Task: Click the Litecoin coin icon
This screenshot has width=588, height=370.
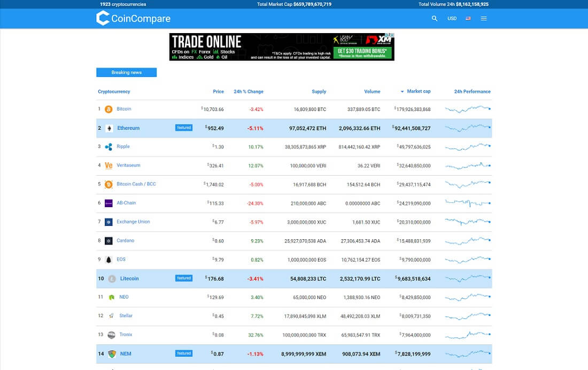Action: 112,279
